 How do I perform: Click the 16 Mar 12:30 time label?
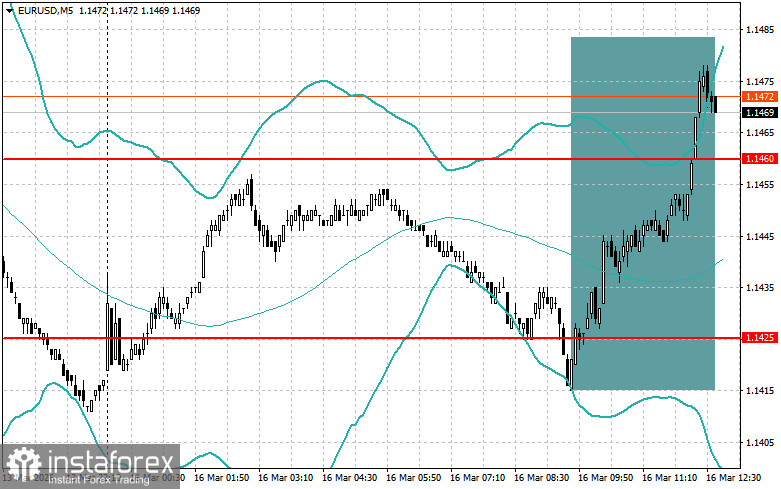[734, 478]
